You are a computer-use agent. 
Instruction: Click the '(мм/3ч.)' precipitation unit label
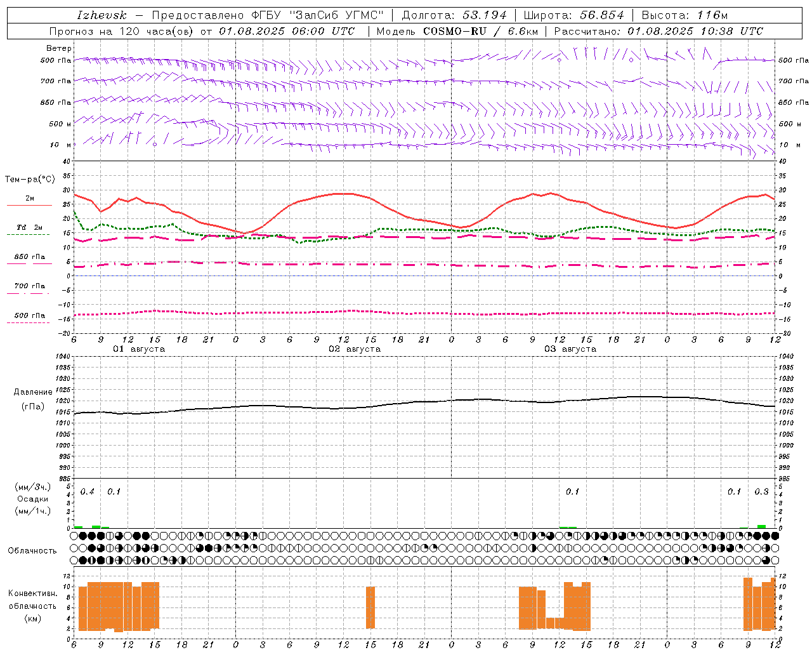click(33, 487)
